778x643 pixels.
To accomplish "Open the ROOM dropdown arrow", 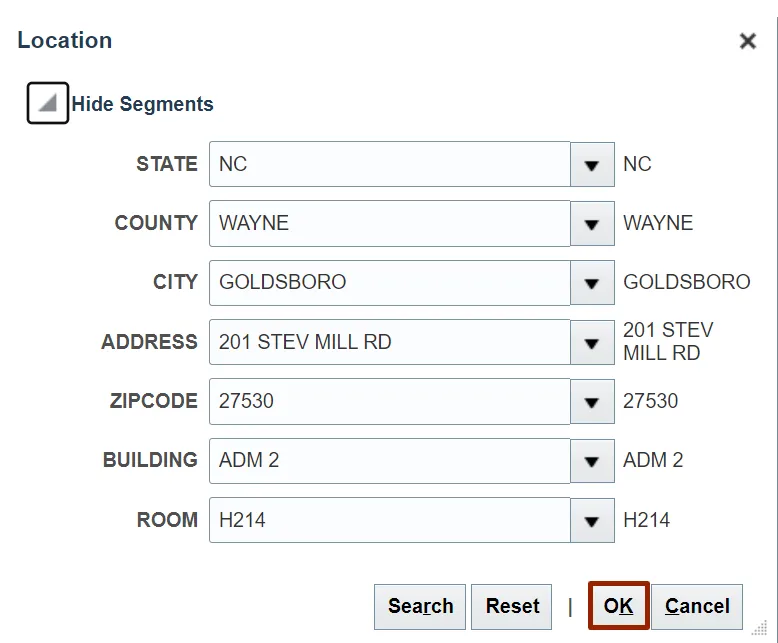I will [x=592, y=520].
